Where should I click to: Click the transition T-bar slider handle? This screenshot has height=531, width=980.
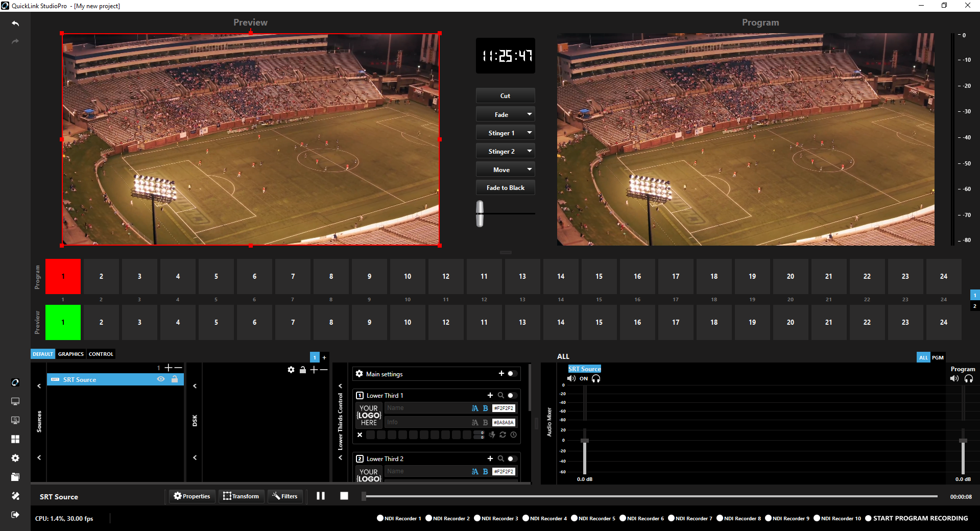tap(480, 213)
